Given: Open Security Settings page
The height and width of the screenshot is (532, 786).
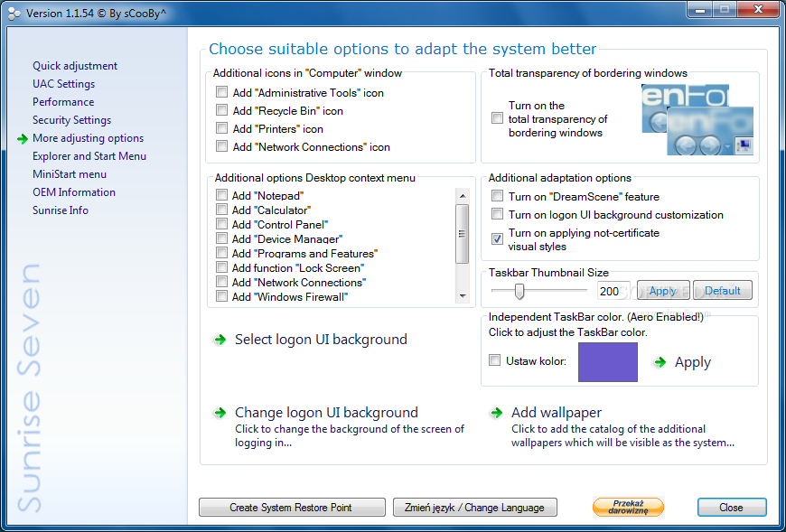Looking at the screenshot, I should [71, 120].
